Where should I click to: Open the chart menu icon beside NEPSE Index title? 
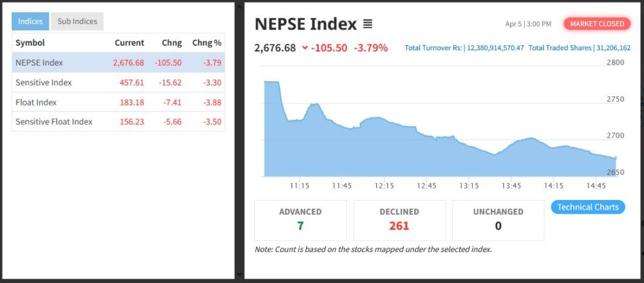tap(368, 24)
